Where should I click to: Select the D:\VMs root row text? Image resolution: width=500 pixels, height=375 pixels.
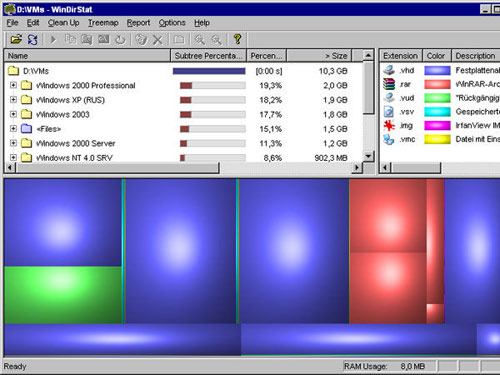pos(36,71)
